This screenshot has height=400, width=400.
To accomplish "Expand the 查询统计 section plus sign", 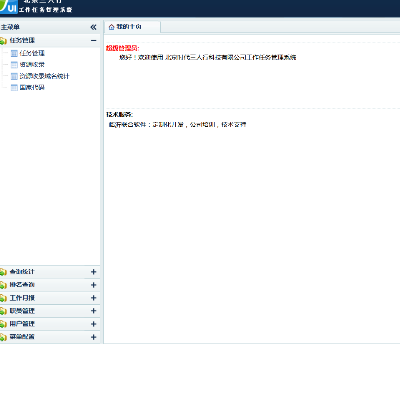I will click(93, 272).
